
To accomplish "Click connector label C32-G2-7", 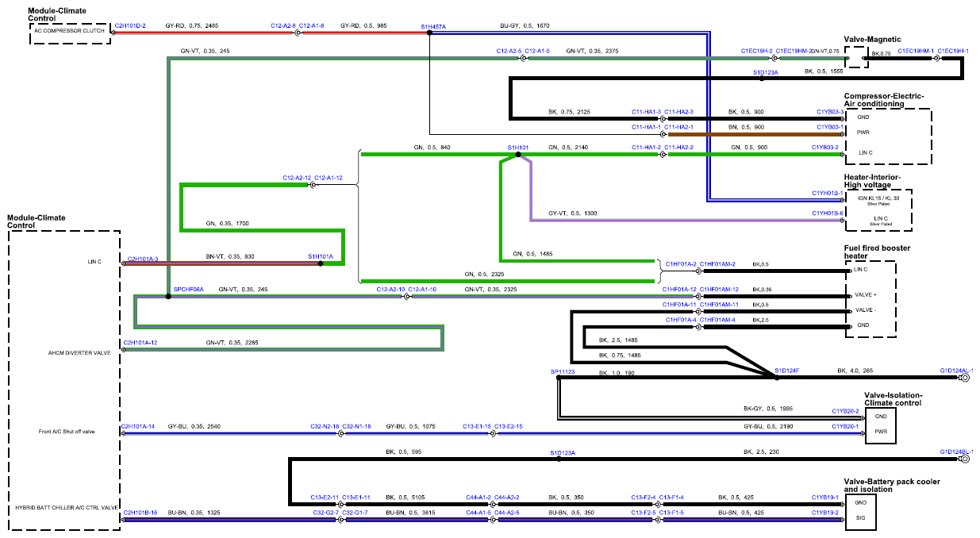I will pos(325,513).
